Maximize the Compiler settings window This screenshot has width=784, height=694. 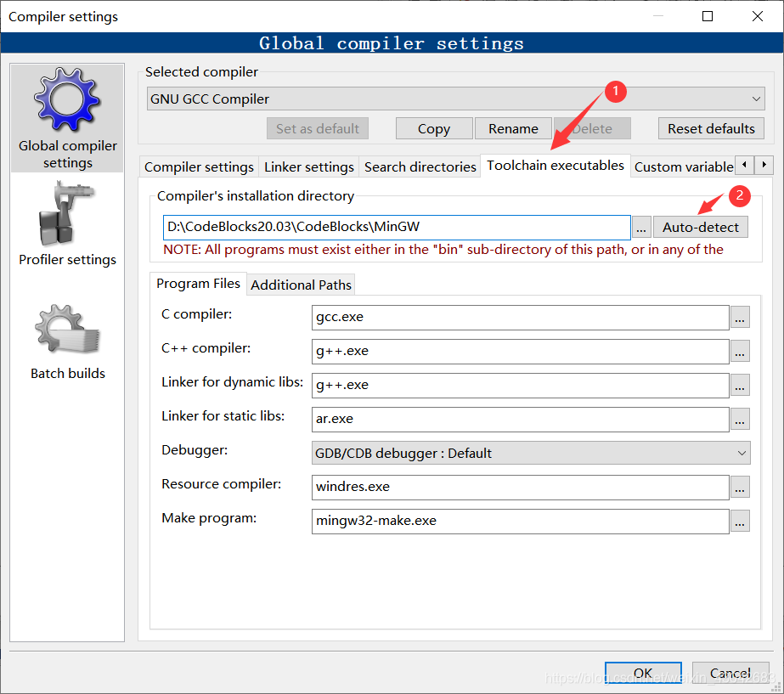(x=708, y=16)
